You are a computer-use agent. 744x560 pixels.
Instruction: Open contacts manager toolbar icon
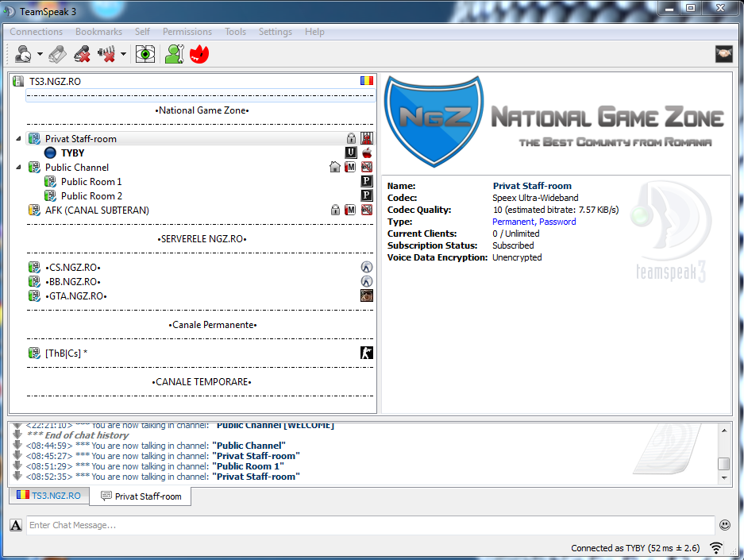173,54
